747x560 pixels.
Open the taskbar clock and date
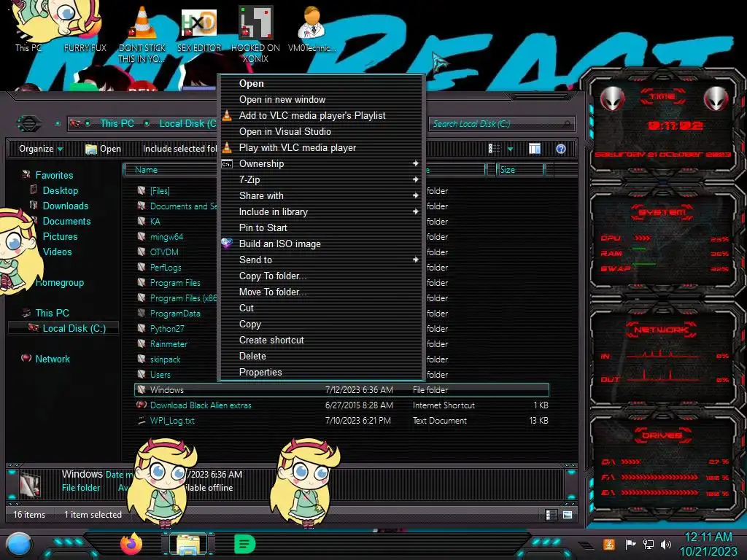coord(708,544)
